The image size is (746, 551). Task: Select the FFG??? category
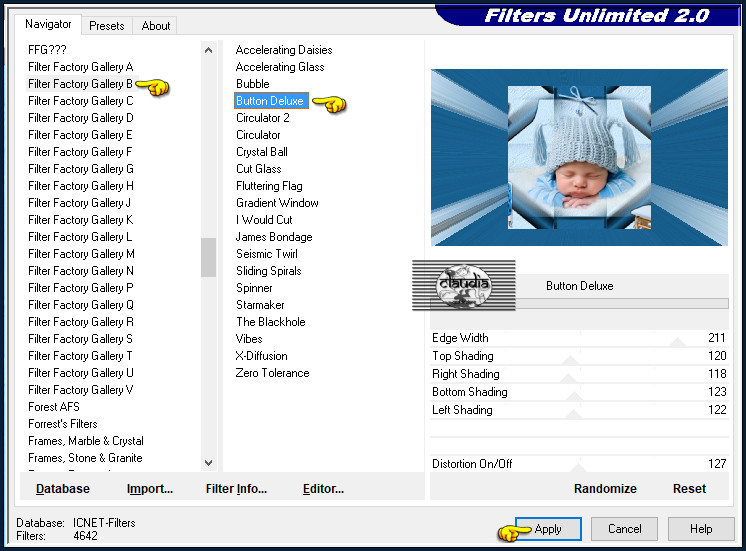[47, 49]
